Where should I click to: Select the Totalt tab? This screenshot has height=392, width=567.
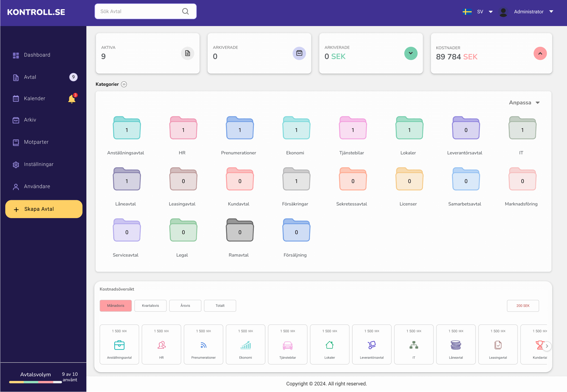tap(220, 306)
